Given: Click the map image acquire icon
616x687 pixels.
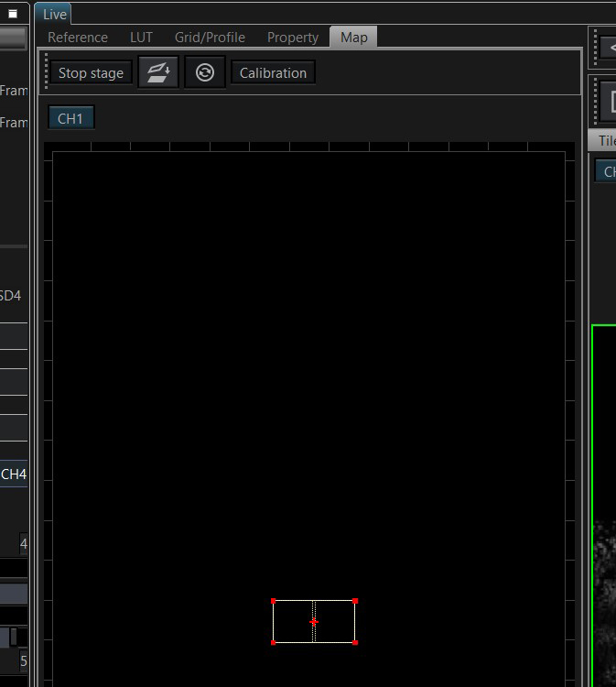Looking at the screenshot, I should pos(158,72).
